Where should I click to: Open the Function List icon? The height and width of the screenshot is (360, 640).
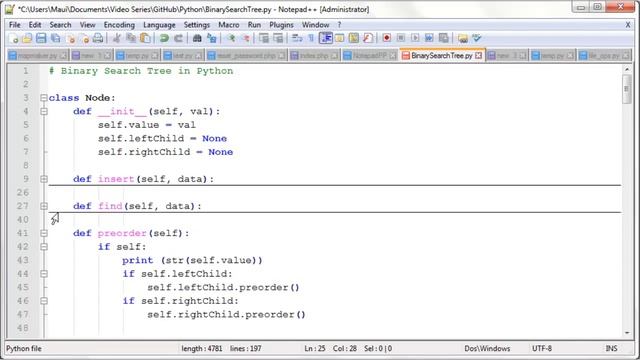(x=367, y=38)
